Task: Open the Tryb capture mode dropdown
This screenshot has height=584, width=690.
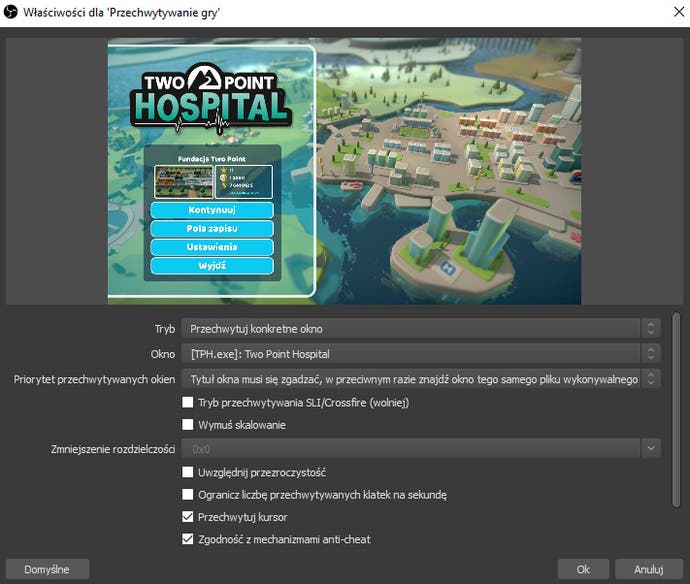Action: (421, 328)
